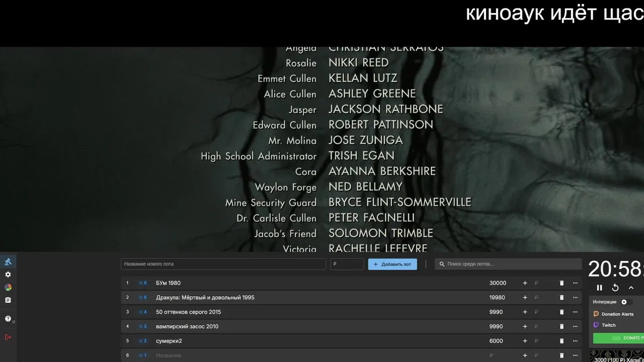Open more options for empty row six
The width and height of the screenshot is (644, 362).
(x=575, y=355)
